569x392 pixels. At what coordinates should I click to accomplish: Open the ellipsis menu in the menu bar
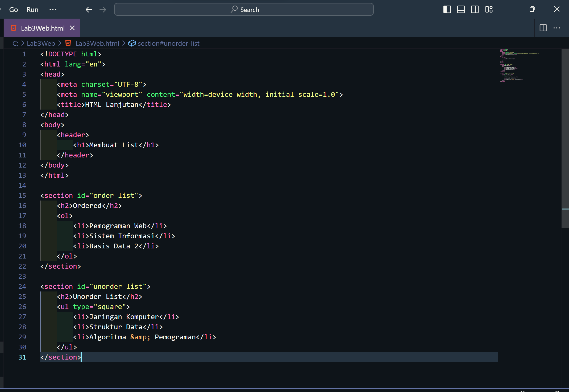(x=53, y=9)
